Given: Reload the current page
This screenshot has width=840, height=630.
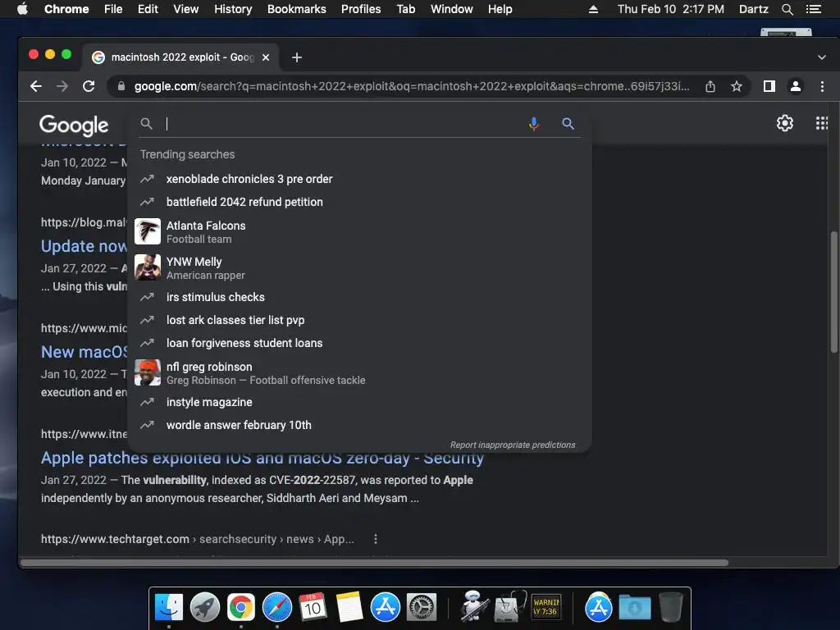Looking at the screenshot, I should pos(89,86).
